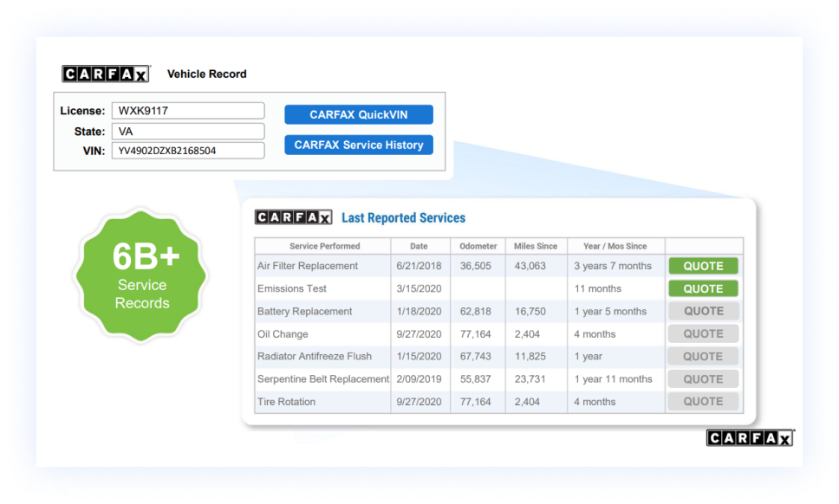839x504 pixels.
Task: Click the "Year / Mos Since" header
Action: 615,247
